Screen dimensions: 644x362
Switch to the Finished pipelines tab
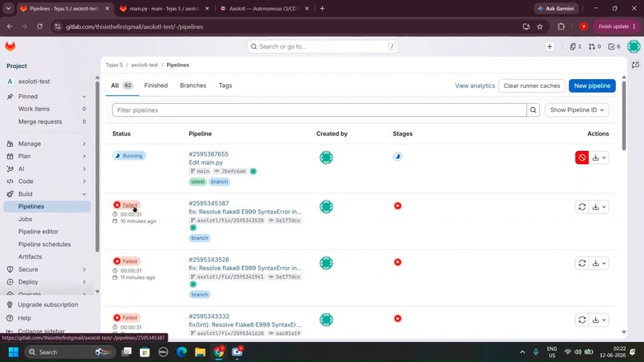click(x=156, y=86)
